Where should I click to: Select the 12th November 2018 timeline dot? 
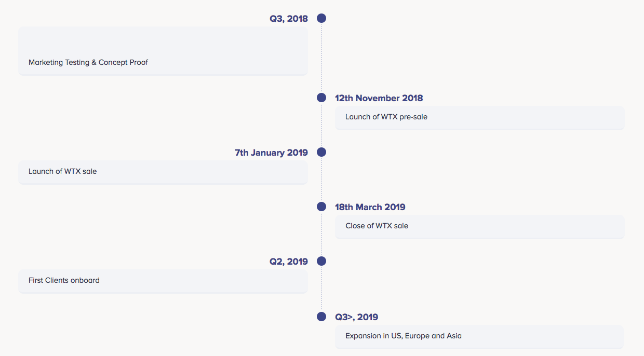[x=321, y=98]
